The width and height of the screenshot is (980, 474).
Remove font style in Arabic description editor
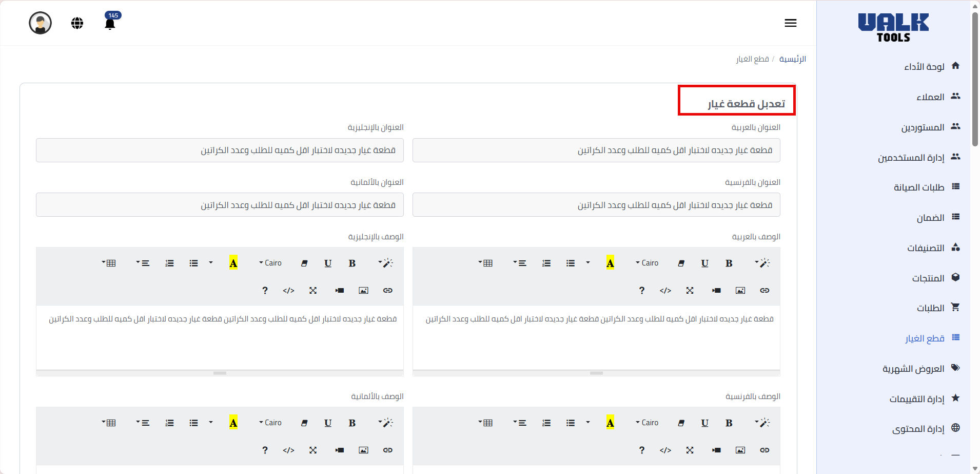(x=681, y=263)
